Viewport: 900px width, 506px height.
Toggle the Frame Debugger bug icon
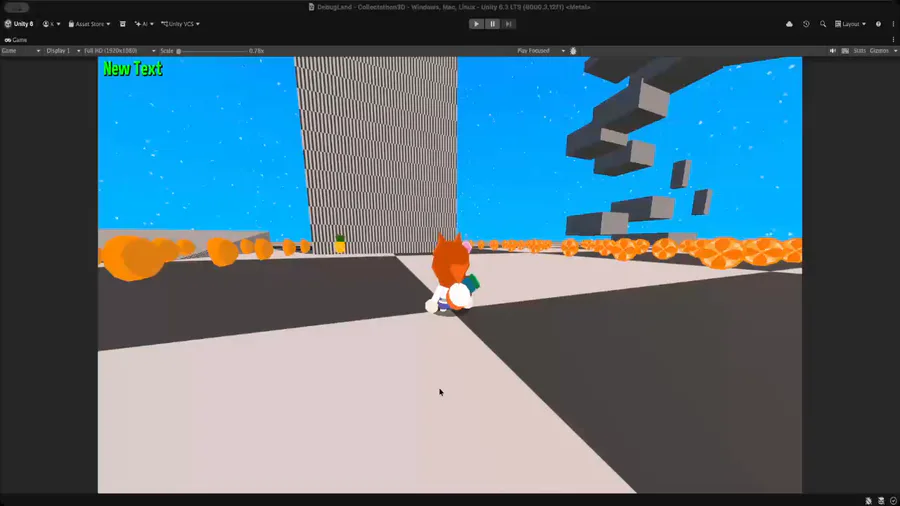tap(573, 51)
